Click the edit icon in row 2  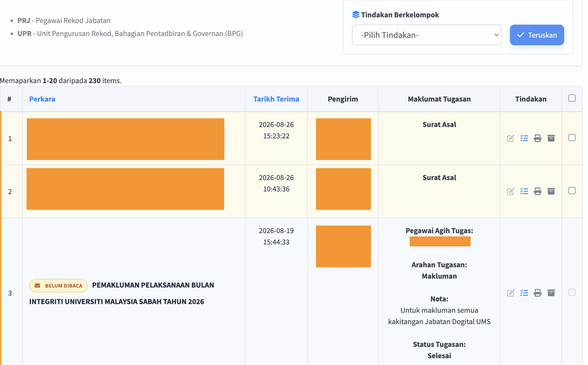[511, 191]
